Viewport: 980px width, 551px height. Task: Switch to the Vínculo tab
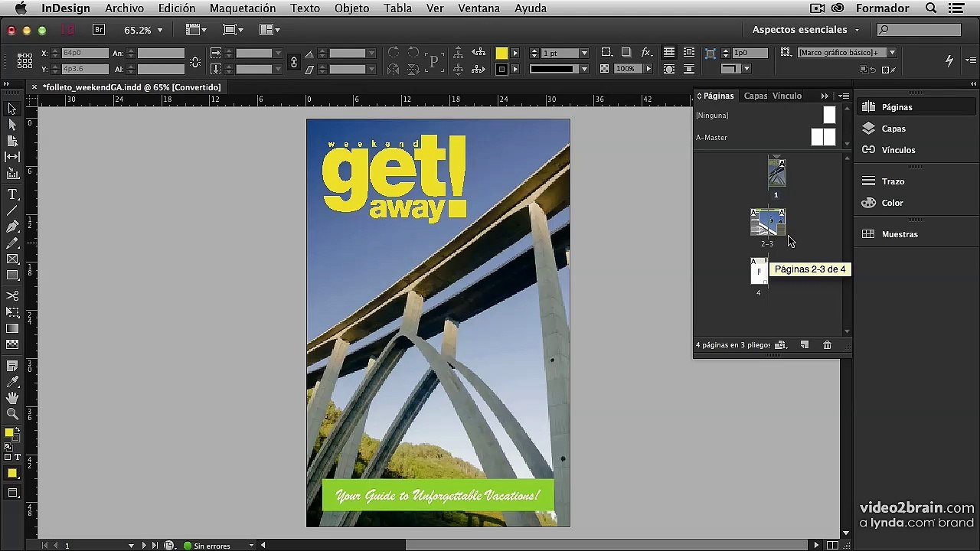click(x=787, y=96)
